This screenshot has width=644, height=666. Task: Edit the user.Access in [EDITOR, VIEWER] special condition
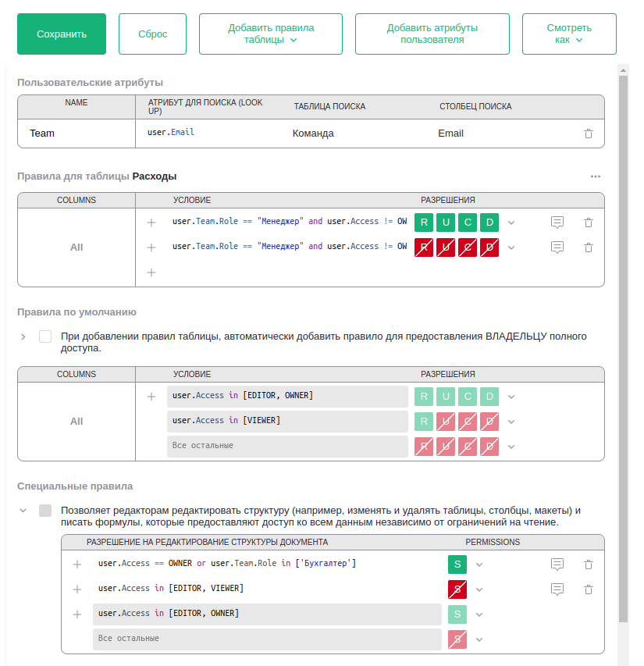268,589
